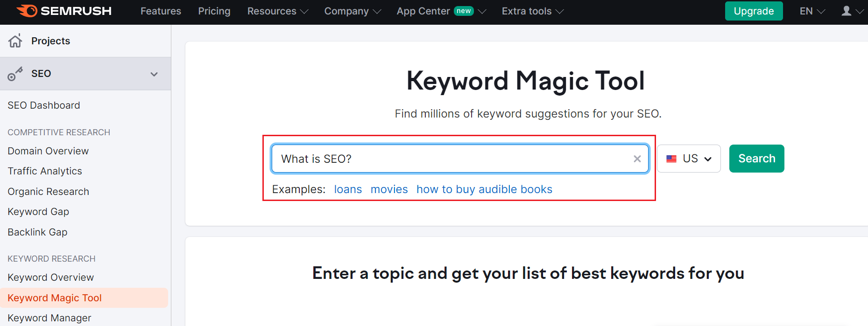Click the 'movies' example link
This screenshot has height=326, width=868.
[389, 189]
